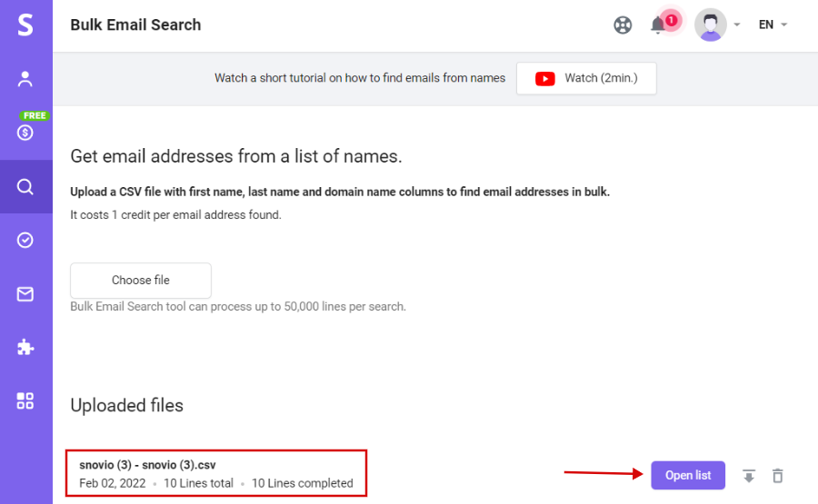This screenshot has height=504, width=818.
Task: Click the tutorial prompt text about finding emails
Action: [360, 78]
